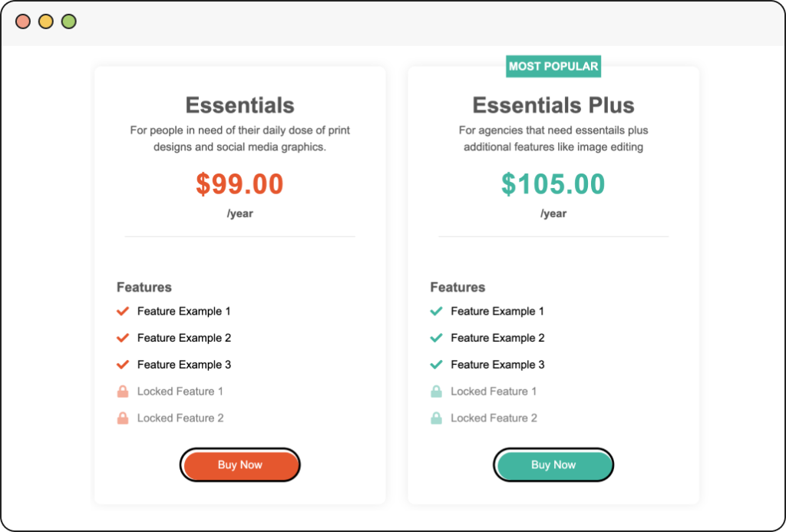The image size is (786, 532).
Task: Click the orange checkmark beside Feature Example 2
Action: [122, 338]
